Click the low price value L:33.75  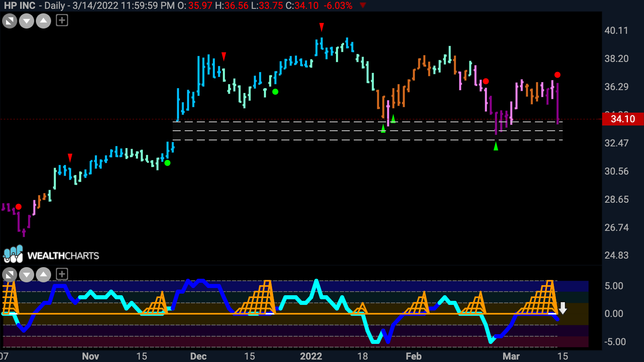click(x=267, y=6)
